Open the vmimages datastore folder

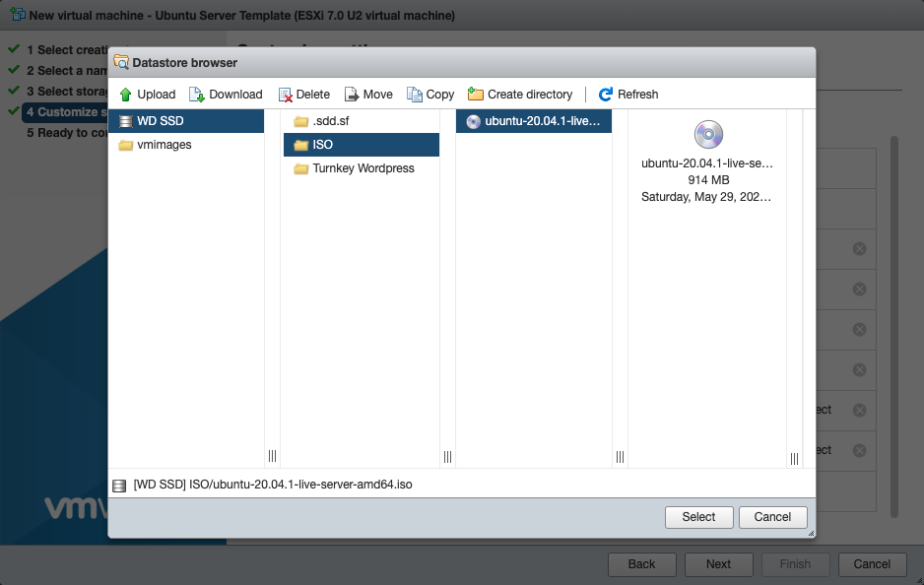(x=186, y=145)
